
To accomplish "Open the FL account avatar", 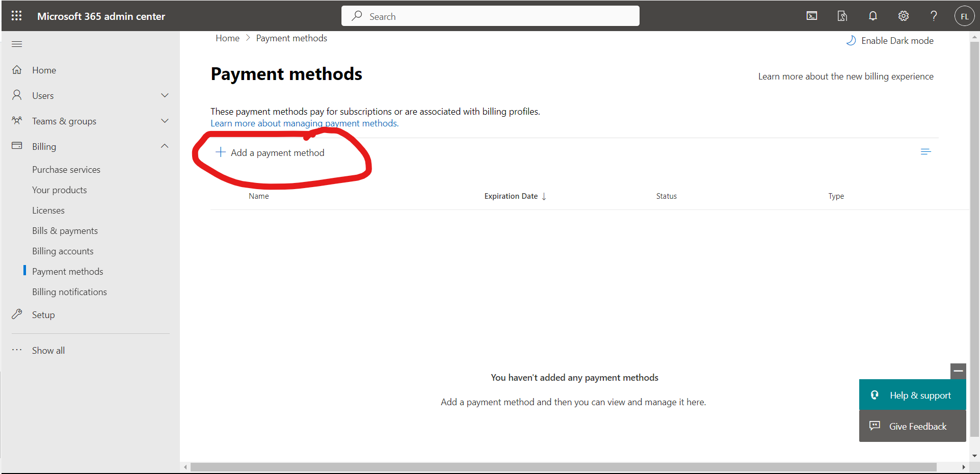I will [964, 16].
